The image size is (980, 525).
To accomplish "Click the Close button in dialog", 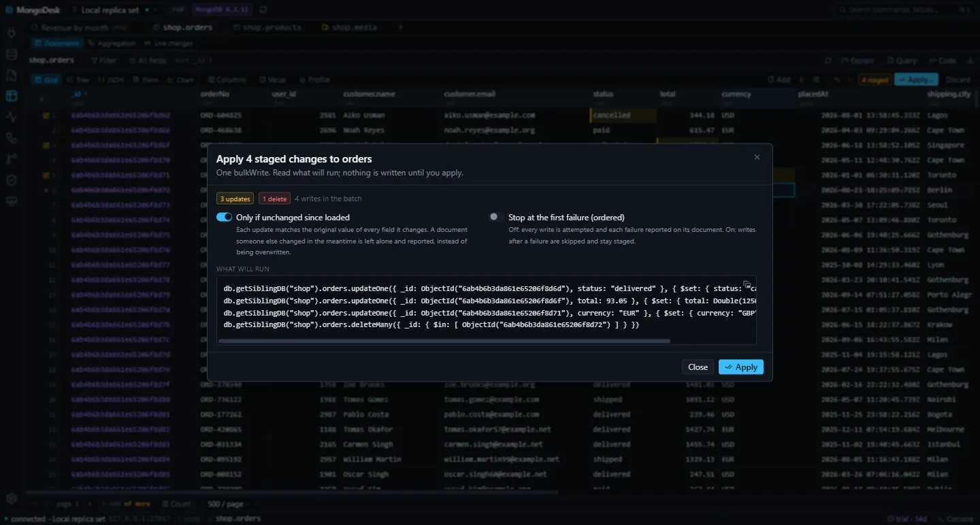I will tap(698, 367).
